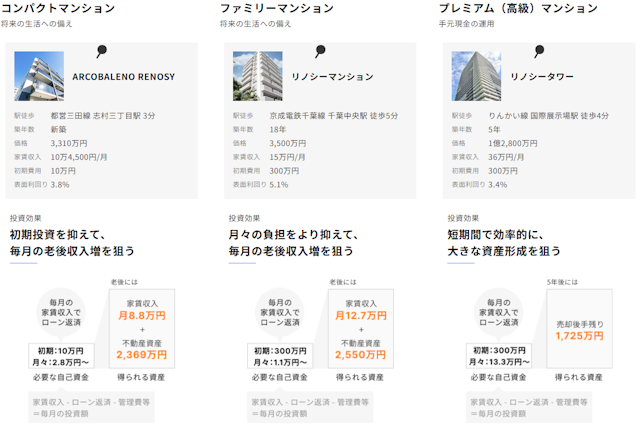Click the price 3,310万円

pyautogui.click(x=69, y=143)
